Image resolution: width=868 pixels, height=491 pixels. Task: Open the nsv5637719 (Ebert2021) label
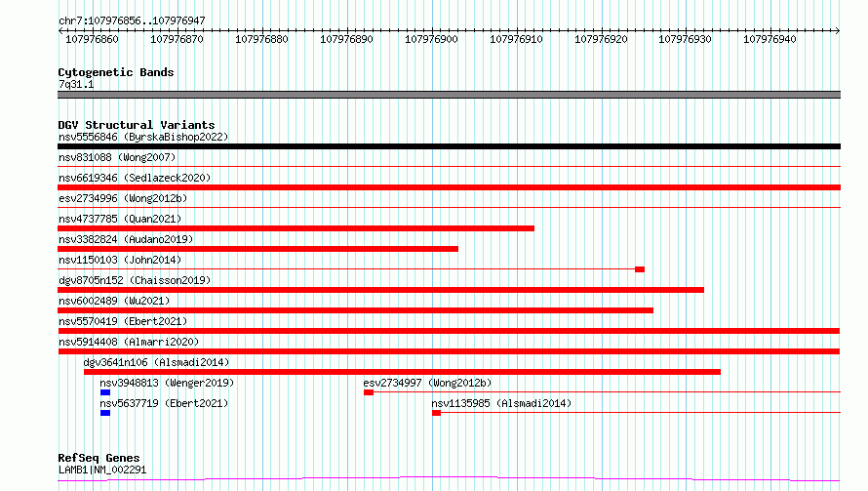click(164, 403)
